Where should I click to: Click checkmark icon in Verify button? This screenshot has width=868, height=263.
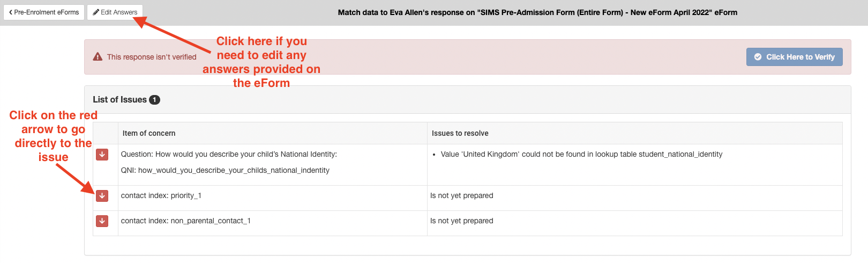(758, 57)
